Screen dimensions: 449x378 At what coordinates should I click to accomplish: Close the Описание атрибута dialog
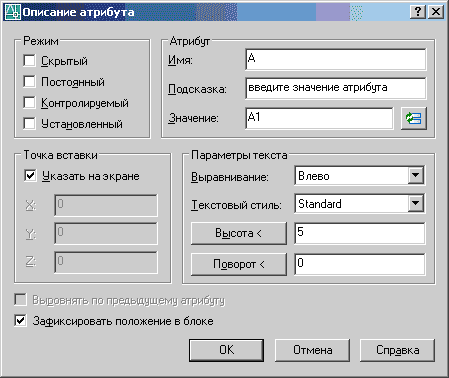pos(436,12)
